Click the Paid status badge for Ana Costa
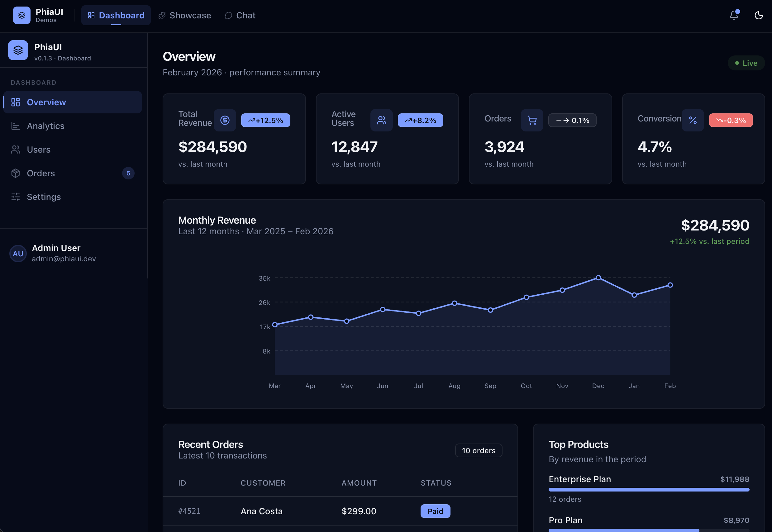The image size is (772, 532). 435,511
